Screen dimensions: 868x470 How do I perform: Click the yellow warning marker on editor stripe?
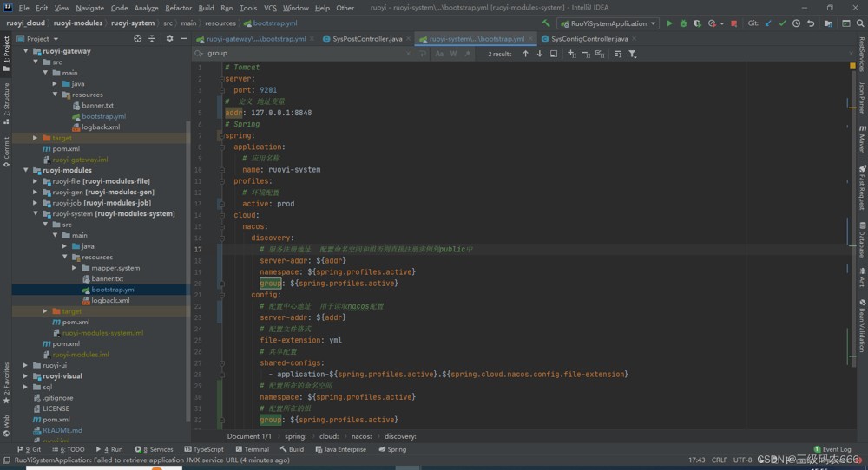click(852, 66)
